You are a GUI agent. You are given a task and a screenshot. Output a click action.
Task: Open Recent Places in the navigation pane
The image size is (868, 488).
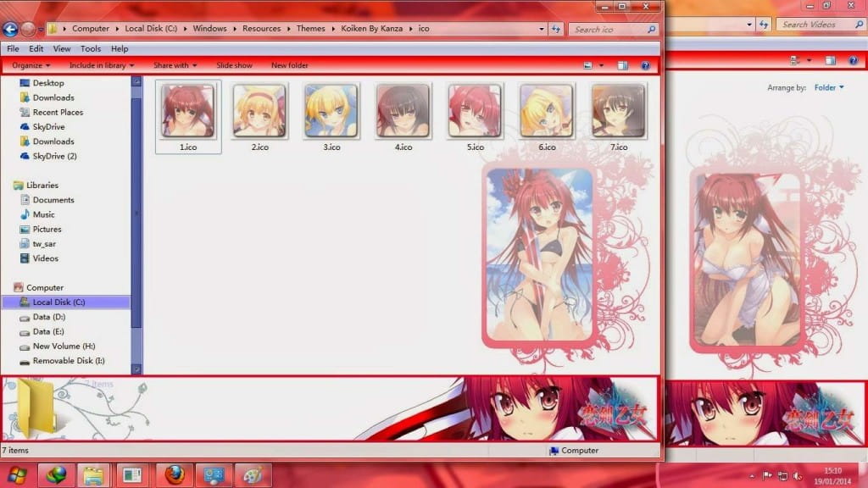(x=52, y=113)
